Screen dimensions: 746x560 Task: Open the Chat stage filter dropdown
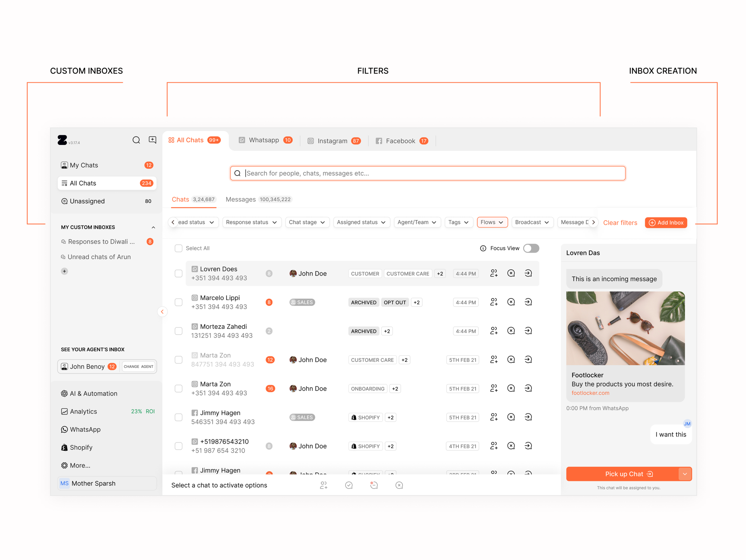[307, 222]
